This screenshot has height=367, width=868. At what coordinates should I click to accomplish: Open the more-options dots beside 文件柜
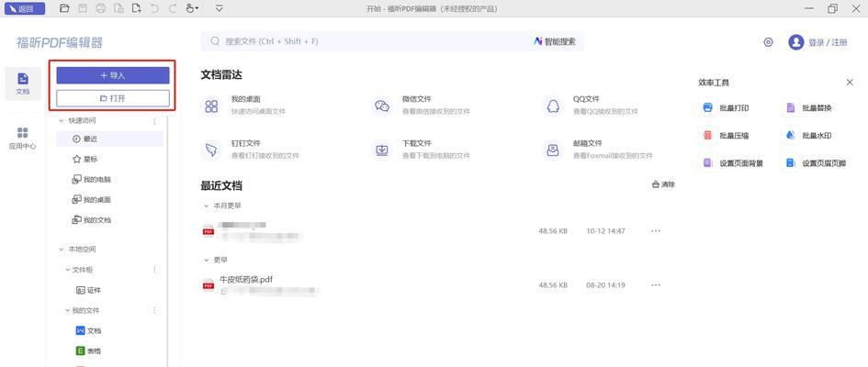pyautogui.click(x=154, y=270)
